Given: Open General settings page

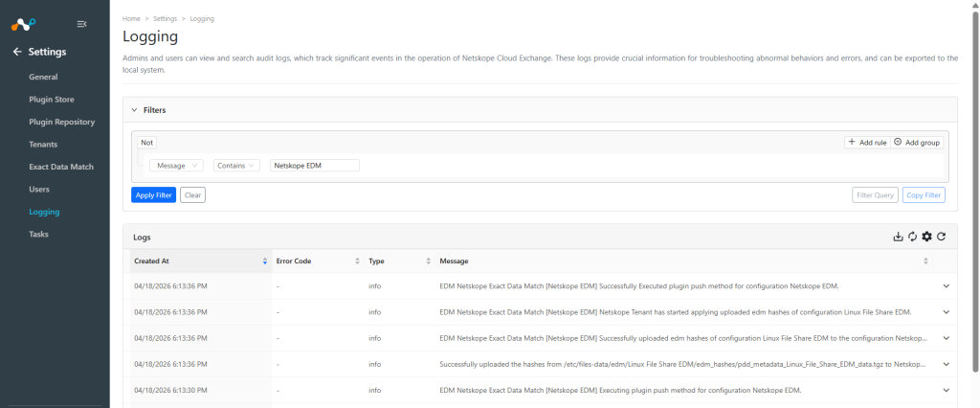Looking at the screenshot, I should click(43, 77).
